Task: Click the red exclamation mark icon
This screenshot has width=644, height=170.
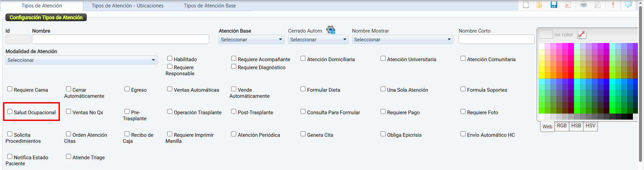Action: tap(613, 5)
